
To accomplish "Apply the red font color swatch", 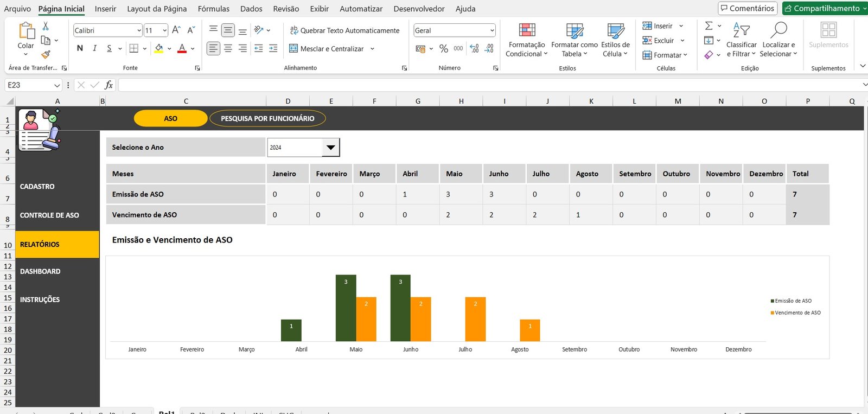I will (x=182, y=48).
